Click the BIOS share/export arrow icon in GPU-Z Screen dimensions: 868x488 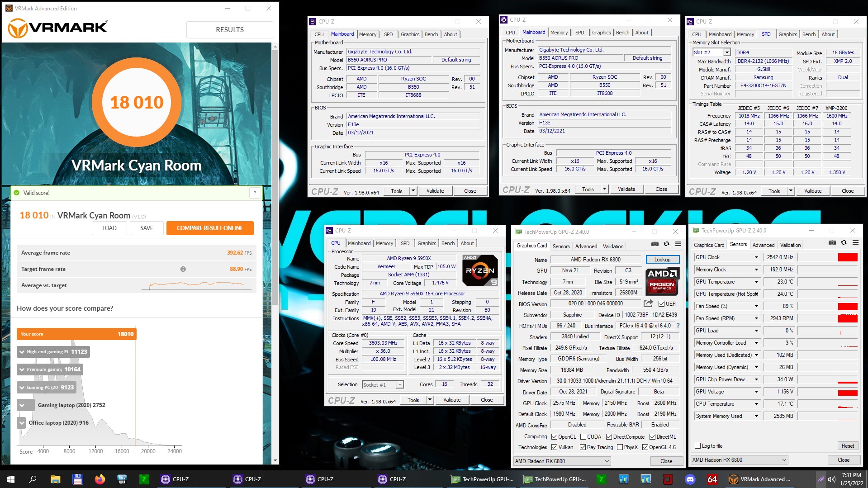[x=648, y=303]
